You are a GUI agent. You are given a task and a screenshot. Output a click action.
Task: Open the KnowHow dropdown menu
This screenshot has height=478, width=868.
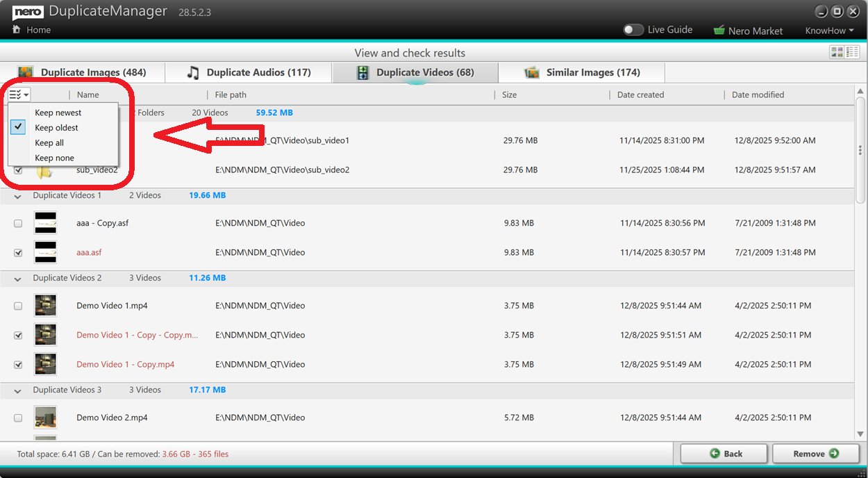[x=829, y=31]
